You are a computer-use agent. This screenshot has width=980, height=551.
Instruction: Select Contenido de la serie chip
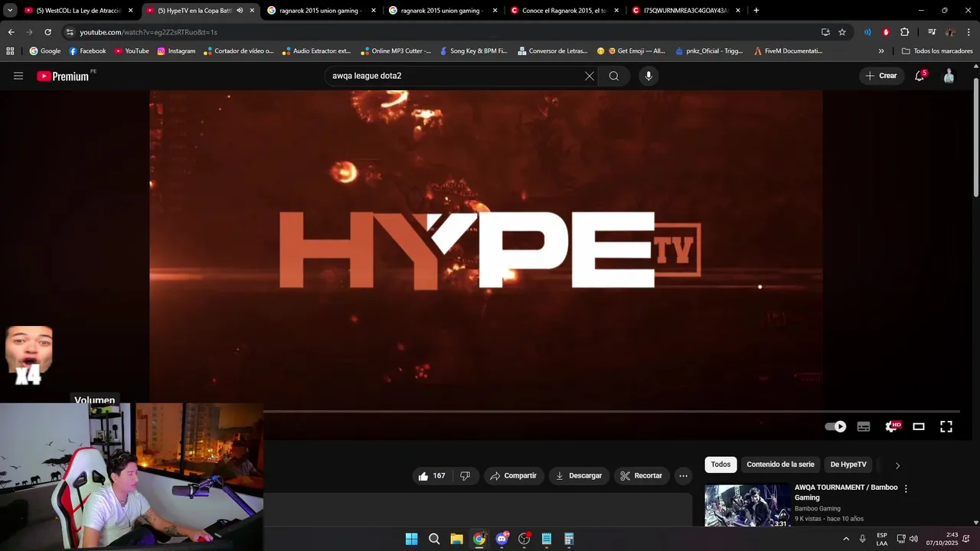pyautogui.click(x=780, y=465)
